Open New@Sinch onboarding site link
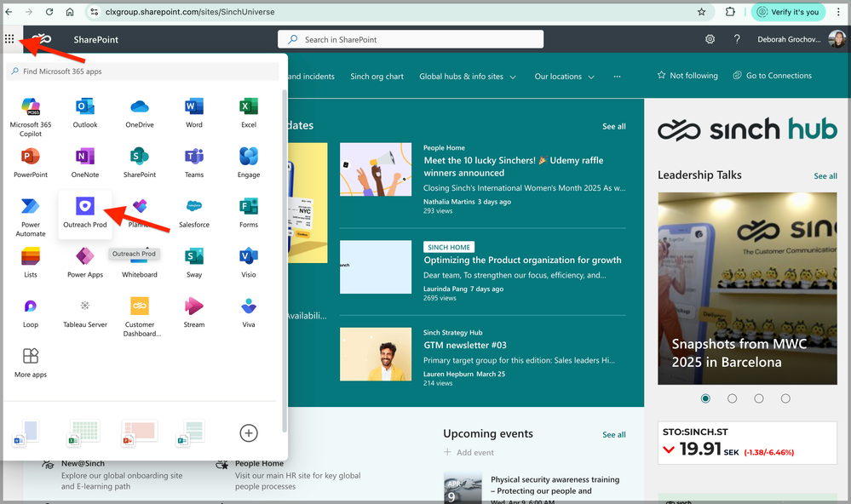Screen dimensions: 851x504 [83, 463]
